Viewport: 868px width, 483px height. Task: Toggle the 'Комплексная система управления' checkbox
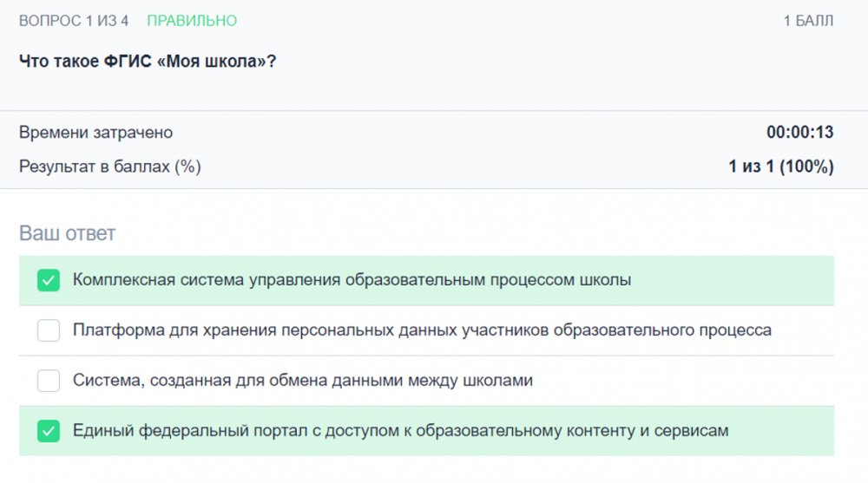(x=49, y=280)
